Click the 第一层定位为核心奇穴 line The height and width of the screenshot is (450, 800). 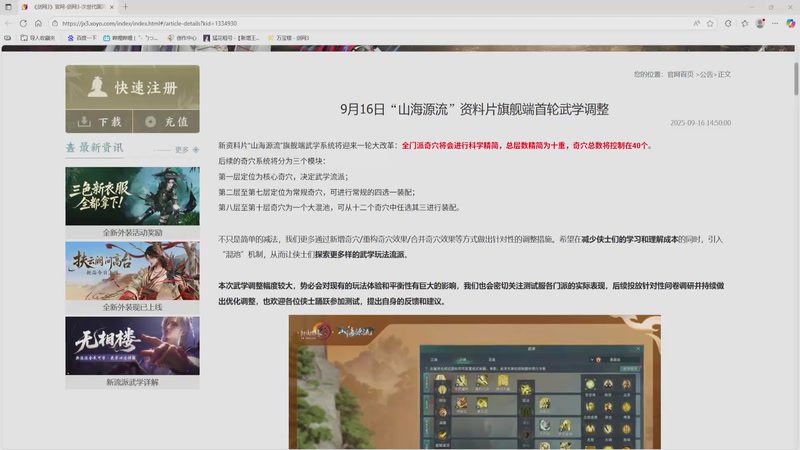point(283,177)
